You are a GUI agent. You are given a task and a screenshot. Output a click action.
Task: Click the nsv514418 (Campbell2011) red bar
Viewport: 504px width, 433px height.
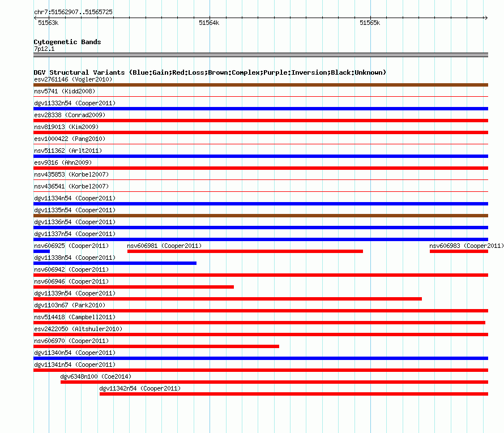pos(259,323)
